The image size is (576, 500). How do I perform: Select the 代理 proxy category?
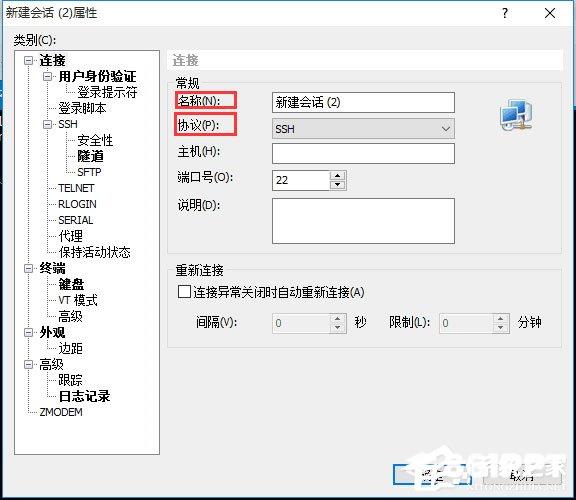tap(71, 236)
